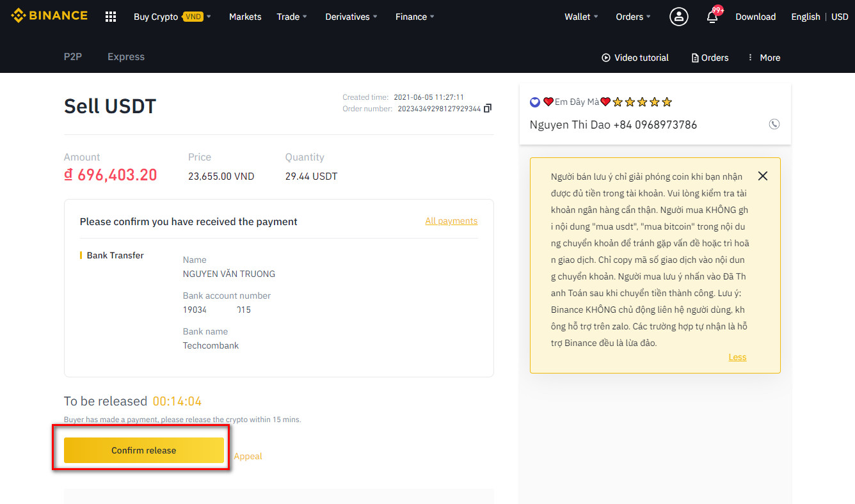Expand the Derivatives dropdown menu
Screen dimensions: 855x504
(x=351, y=17)
